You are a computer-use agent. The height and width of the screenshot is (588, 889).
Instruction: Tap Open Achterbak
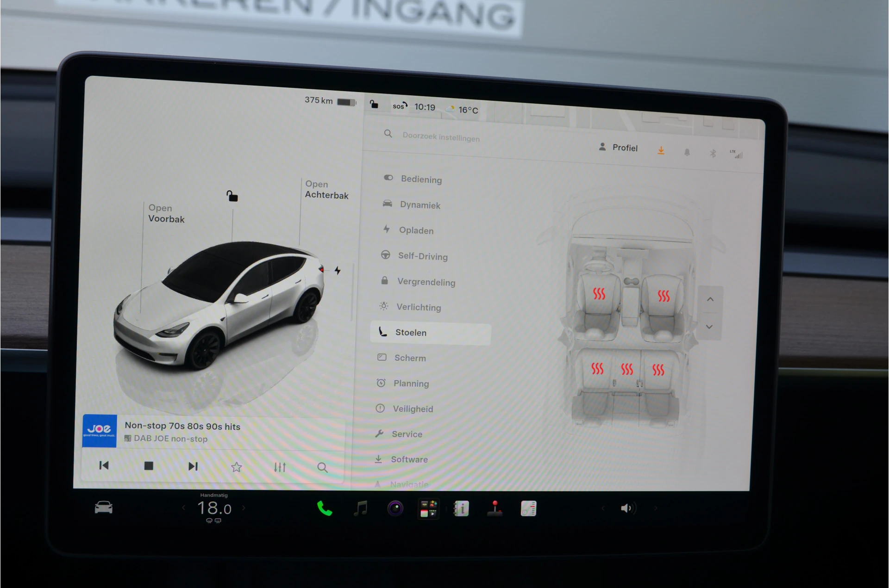tap(326, 190)
